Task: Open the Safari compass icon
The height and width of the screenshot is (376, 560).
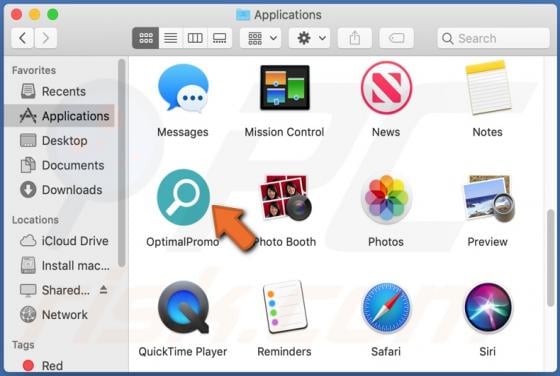Action: 386,308
